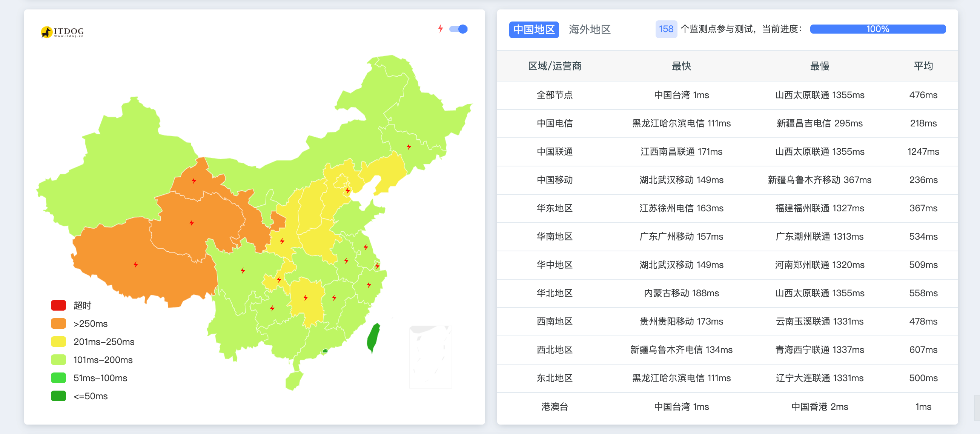The width and height of the screenshot is (980, 434).
Task: Toggle the >250ms orange legend item
Action: [58, 323]
